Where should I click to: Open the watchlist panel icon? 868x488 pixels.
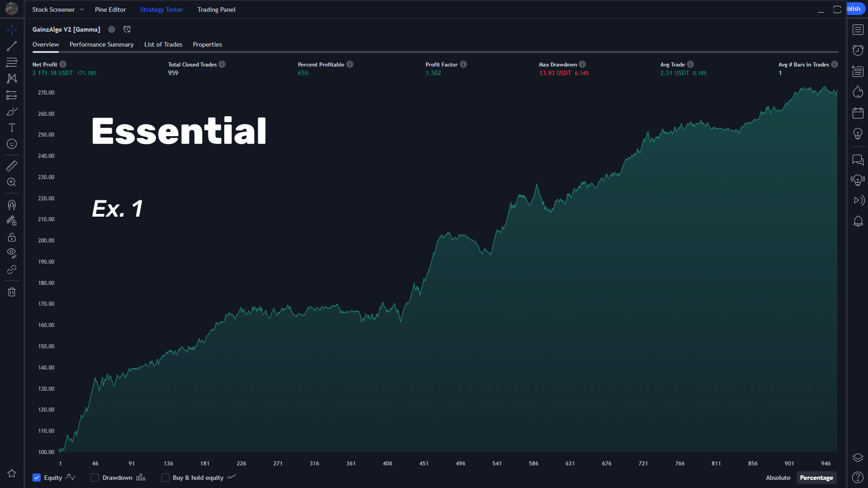tap(858, 30)
